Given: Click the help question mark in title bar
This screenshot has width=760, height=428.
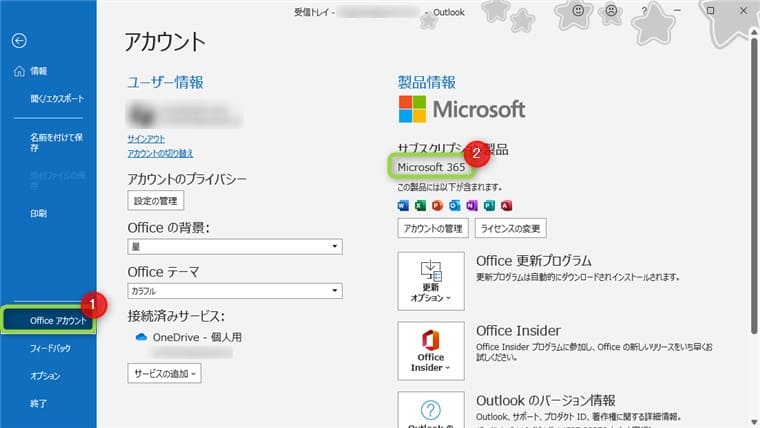Looking at the screenshot, I should [x=644, y=11].
